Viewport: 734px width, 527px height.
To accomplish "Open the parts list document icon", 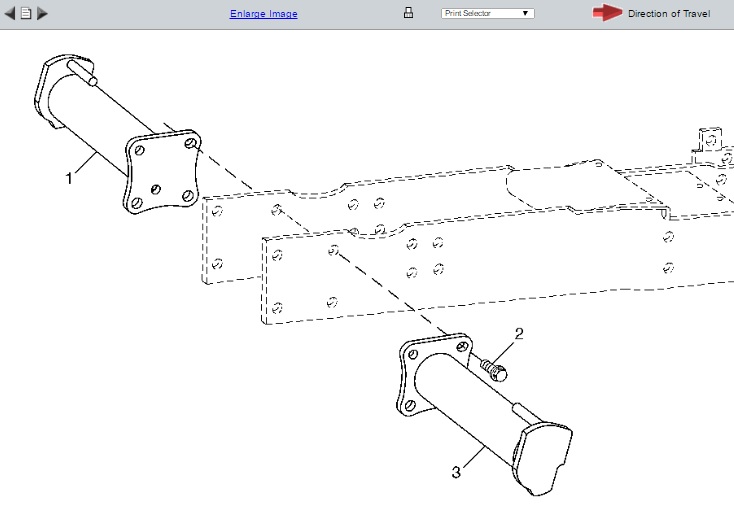I will (26, 14).
